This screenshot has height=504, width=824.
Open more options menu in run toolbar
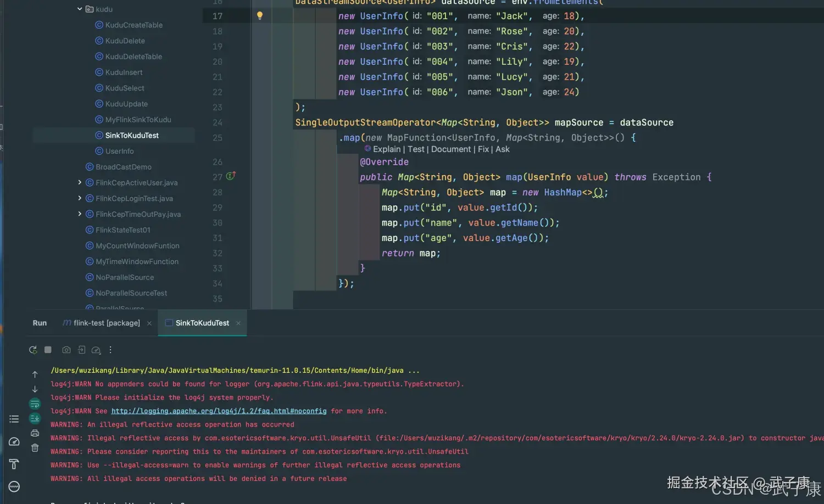coord(110,350)
